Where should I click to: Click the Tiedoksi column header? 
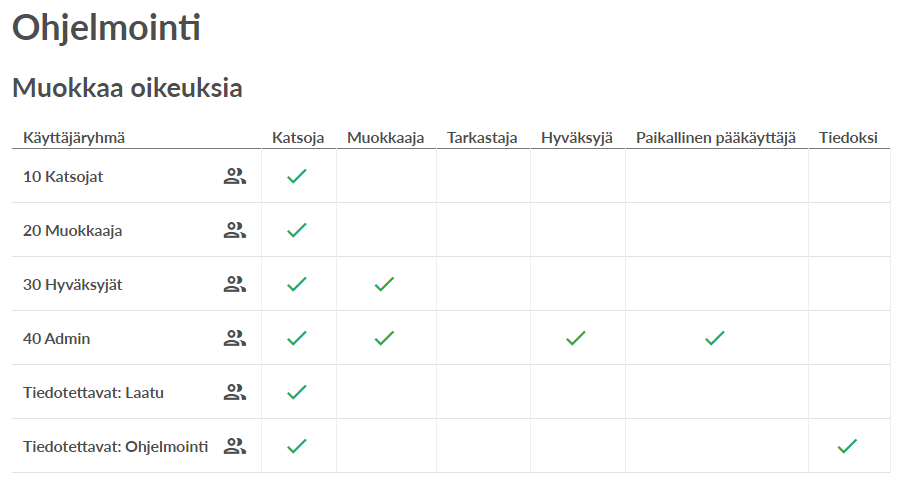(848, 138)
